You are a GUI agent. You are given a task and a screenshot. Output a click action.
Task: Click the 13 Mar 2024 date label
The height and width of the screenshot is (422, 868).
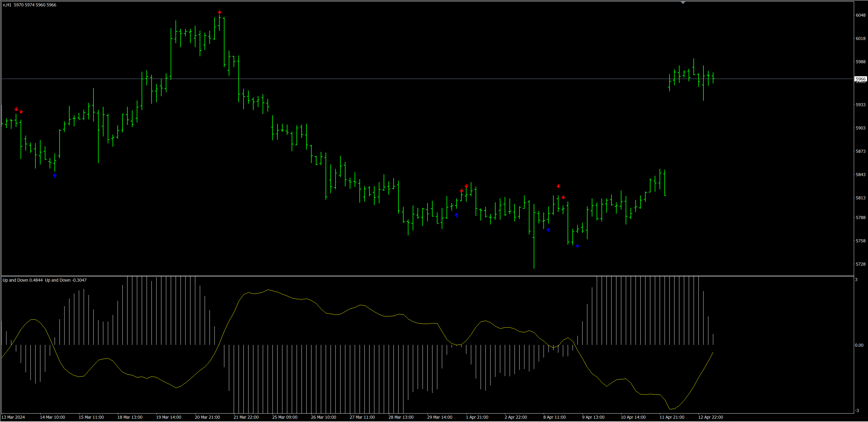coord(14,417)
